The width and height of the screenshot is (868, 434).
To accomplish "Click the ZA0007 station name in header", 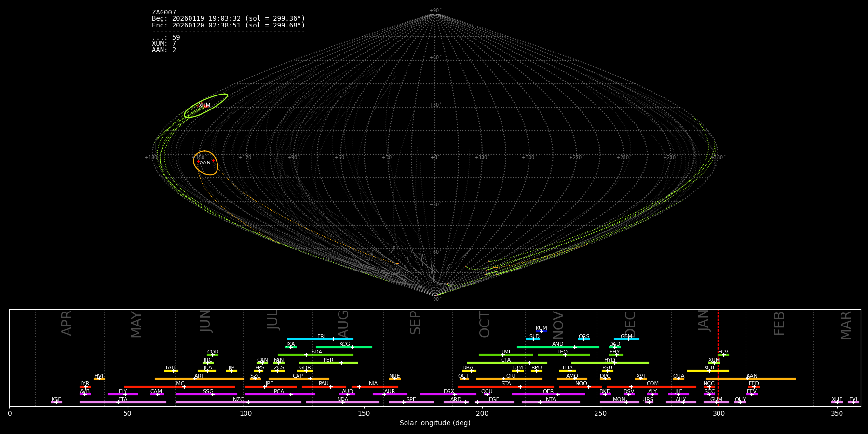I will click(164, 12).
